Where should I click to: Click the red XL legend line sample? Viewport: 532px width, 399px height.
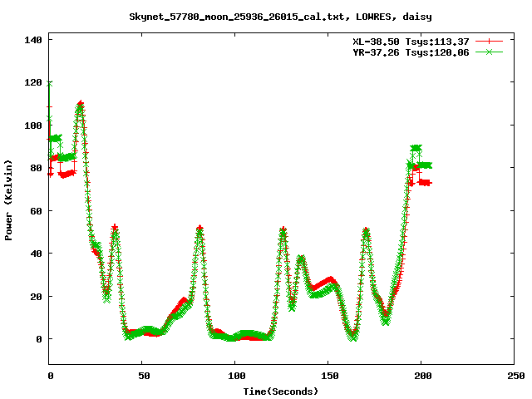(489, 42)
